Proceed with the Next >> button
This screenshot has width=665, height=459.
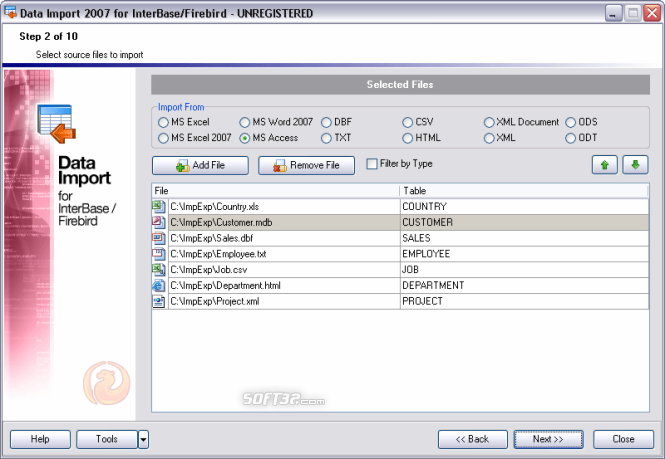click(548, 439)
